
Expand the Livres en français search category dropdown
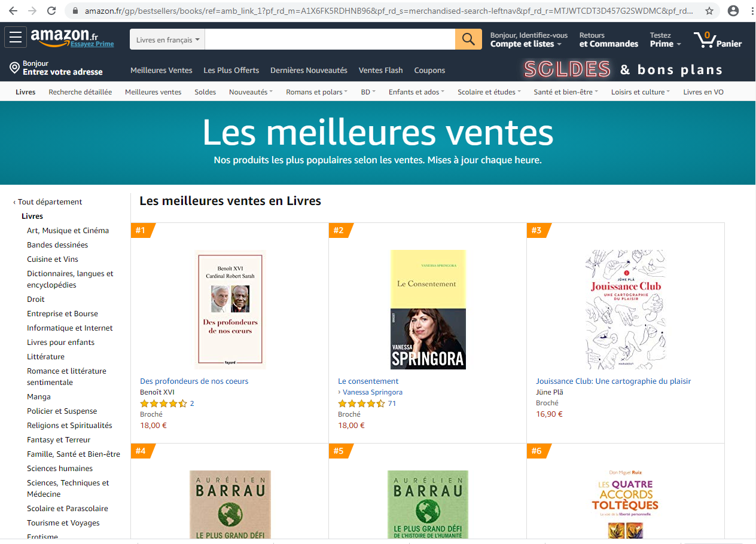pos(167,40)
